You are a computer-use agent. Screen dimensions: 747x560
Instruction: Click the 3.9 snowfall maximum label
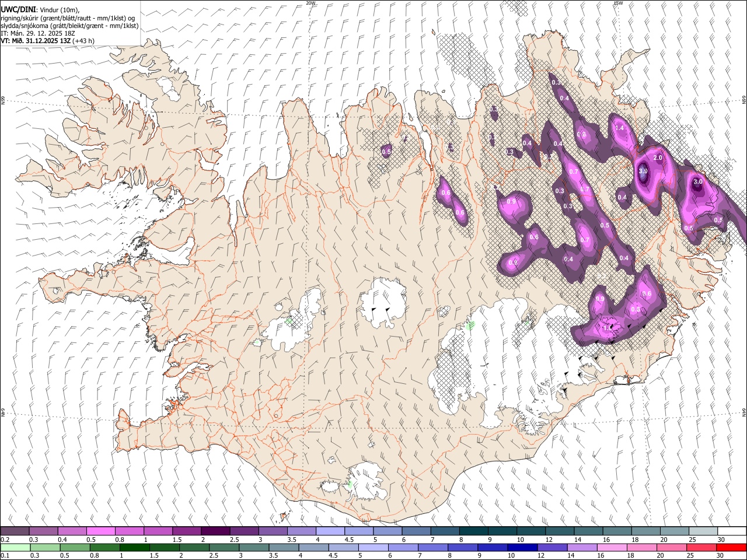643,171
